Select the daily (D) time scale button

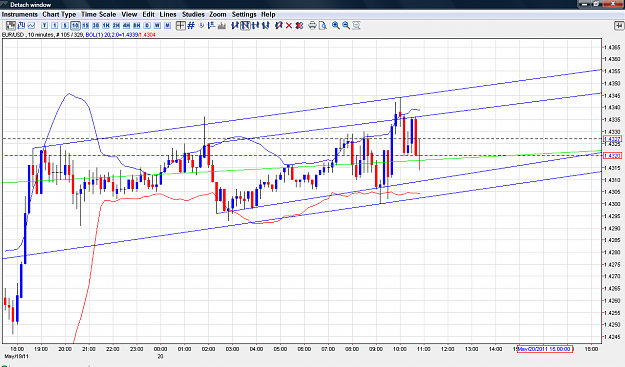coord(147,26)
